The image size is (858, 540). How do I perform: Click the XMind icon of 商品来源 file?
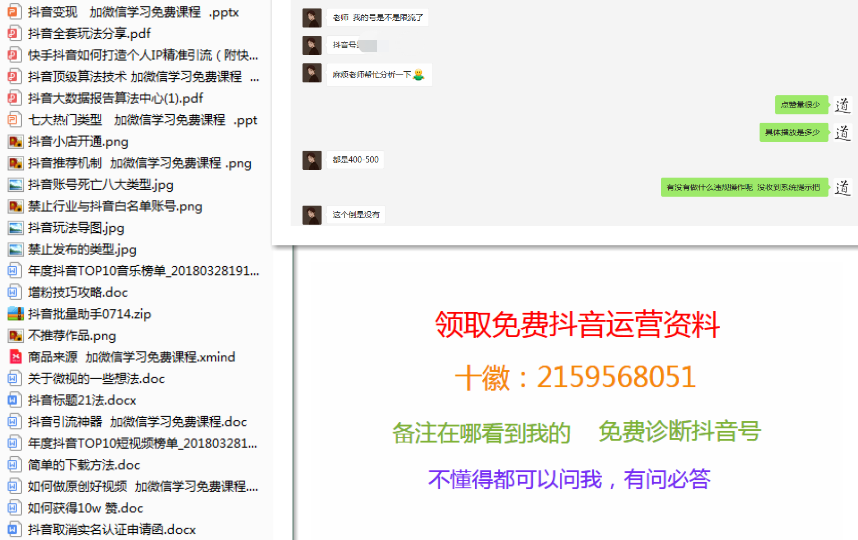[15, 357]
